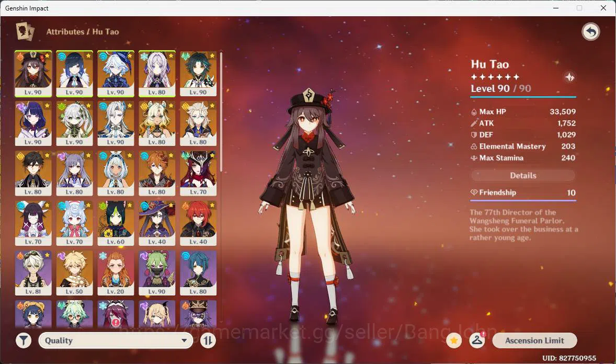Click the Max Stamina 240 stat
Image resolution: width=616 pixels, height=364 pixels.
tap(523, 157)
